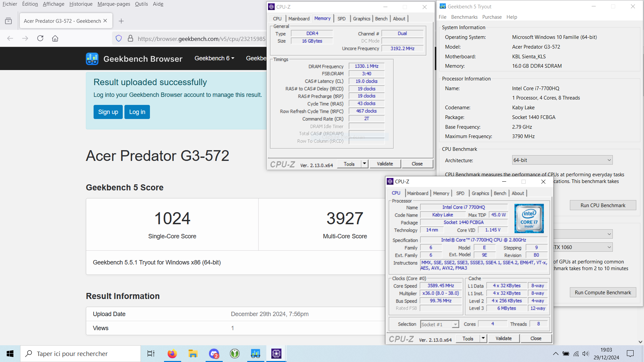The image size is (644, 362).
Task: Open the notification center icon
Action: click(x=630, y=354)
